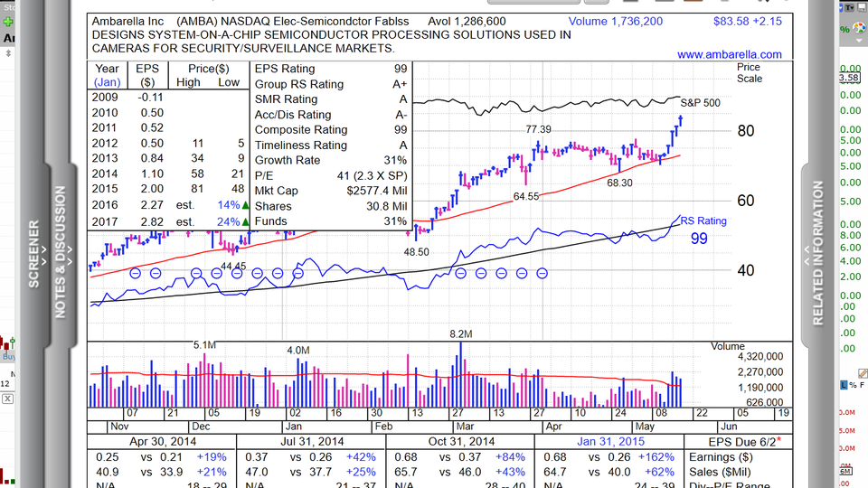Click the blue Buy link on left chart
868x488 pixels.
tap(9, 357)
